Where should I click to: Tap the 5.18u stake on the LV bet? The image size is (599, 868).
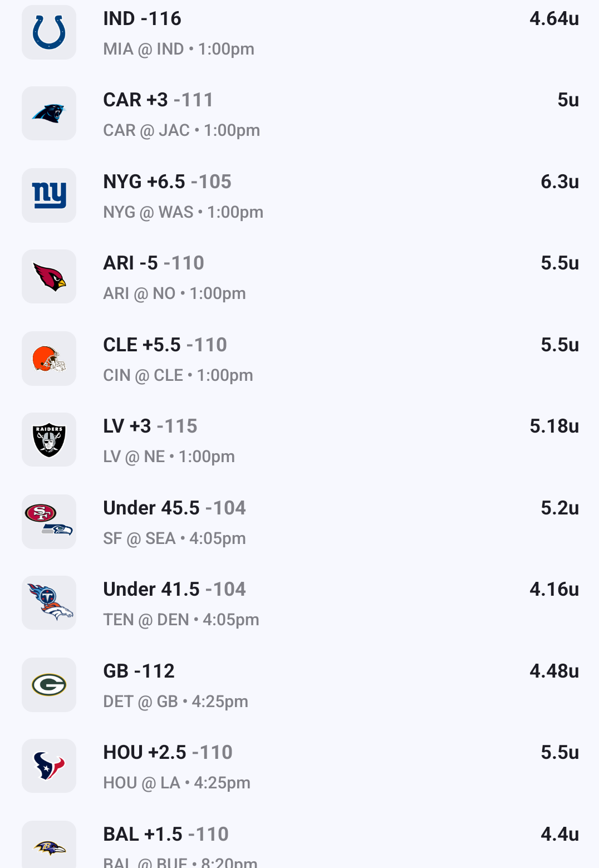pos(554,426)
